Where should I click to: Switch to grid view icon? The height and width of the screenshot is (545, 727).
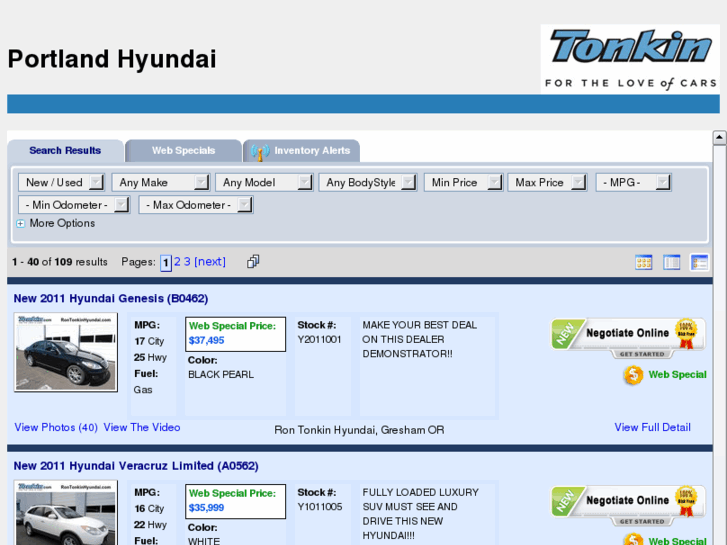coord(644,262)
